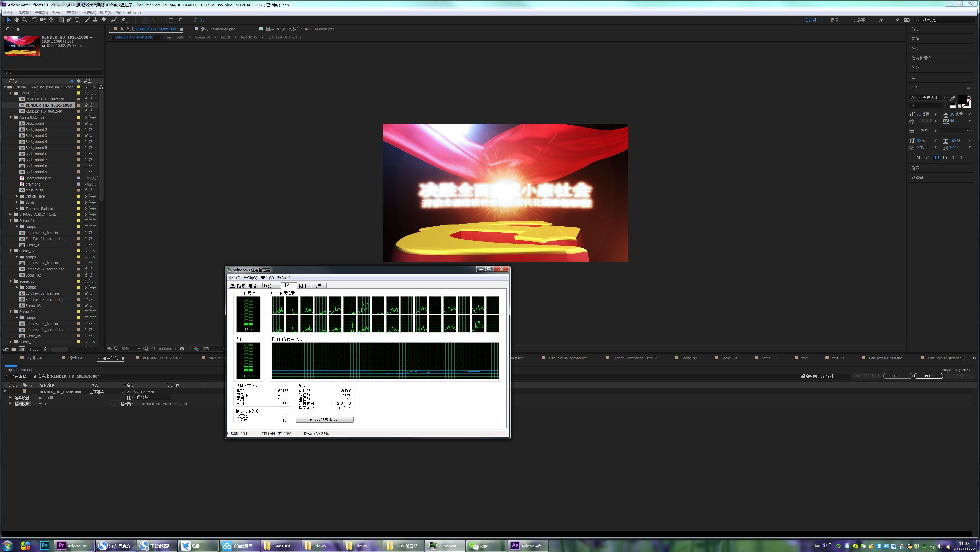Screen dimensions: 980x552
Task: Click the snapshot camera icon in viewer
Action: click(x=182, y=349)
